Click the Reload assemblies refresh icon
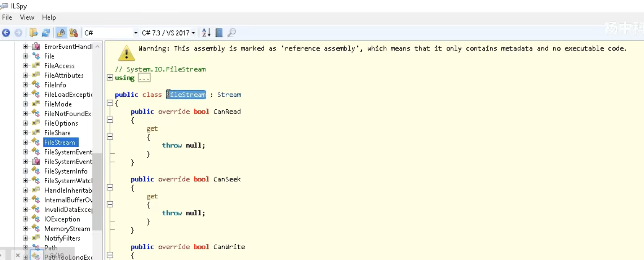Image resolution: width=644 pixels, height=260 pixels. coord(46,33)
